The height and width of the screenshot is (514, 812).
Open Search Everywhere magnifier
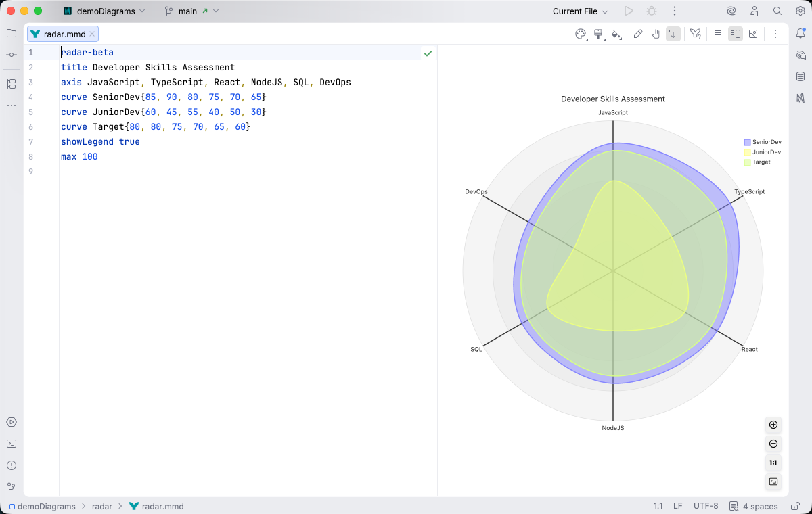(777, 11)
